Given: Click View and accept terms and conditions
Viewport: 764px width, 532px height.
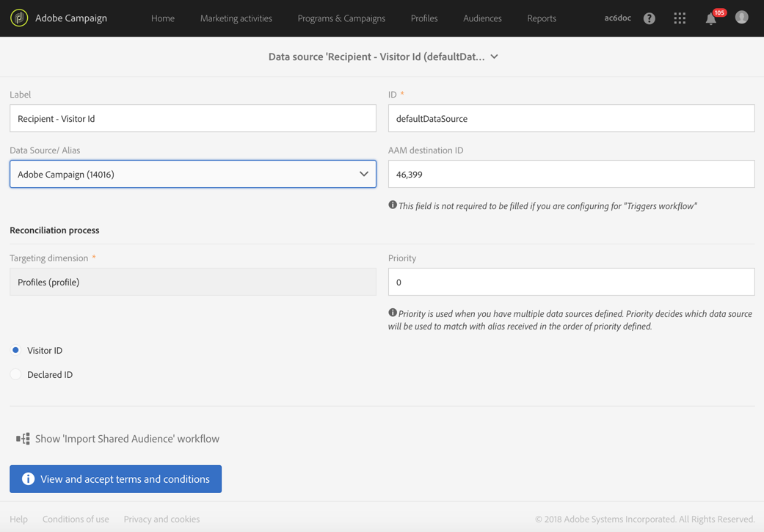Looking at the screenshot, I should coord(116,479).
